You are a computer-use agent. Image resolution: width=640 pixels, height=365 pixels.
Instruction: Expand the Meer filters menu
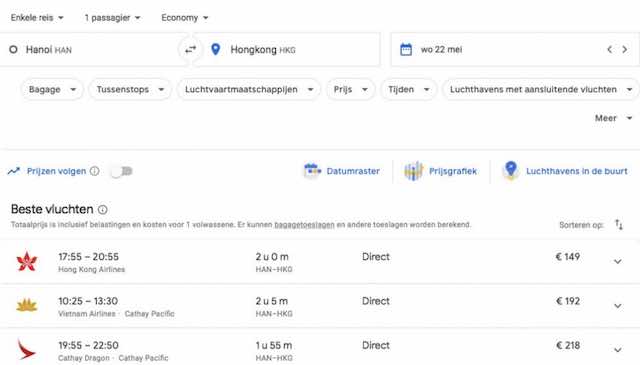coord(613,118)
